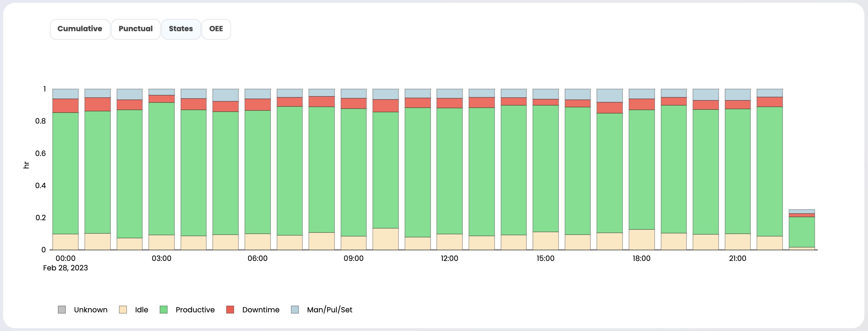This screenshot has height=331, width=868.
Task: Click the Man/Pul/Set legend blue swatch
Action: pyautogui.click(x=295, y=310)
